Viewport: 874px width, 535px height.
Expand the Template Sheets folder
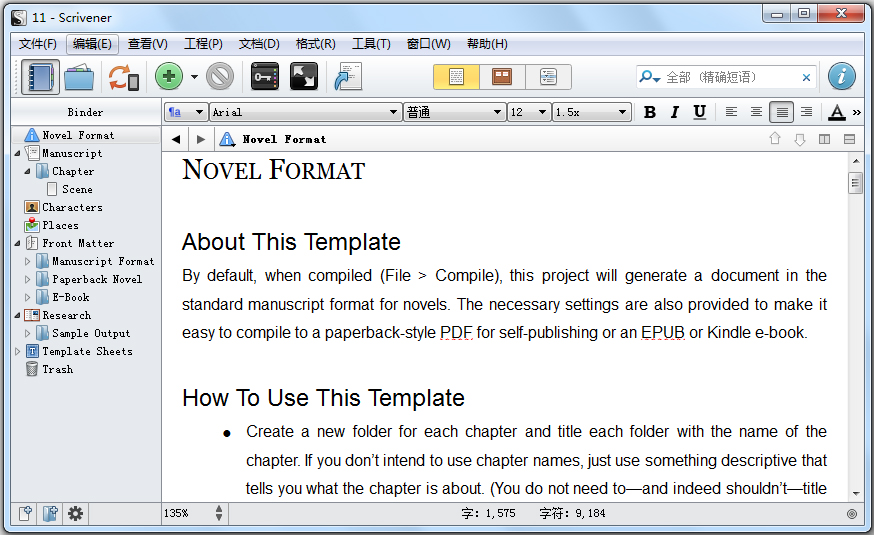click(x=17, y=352)
